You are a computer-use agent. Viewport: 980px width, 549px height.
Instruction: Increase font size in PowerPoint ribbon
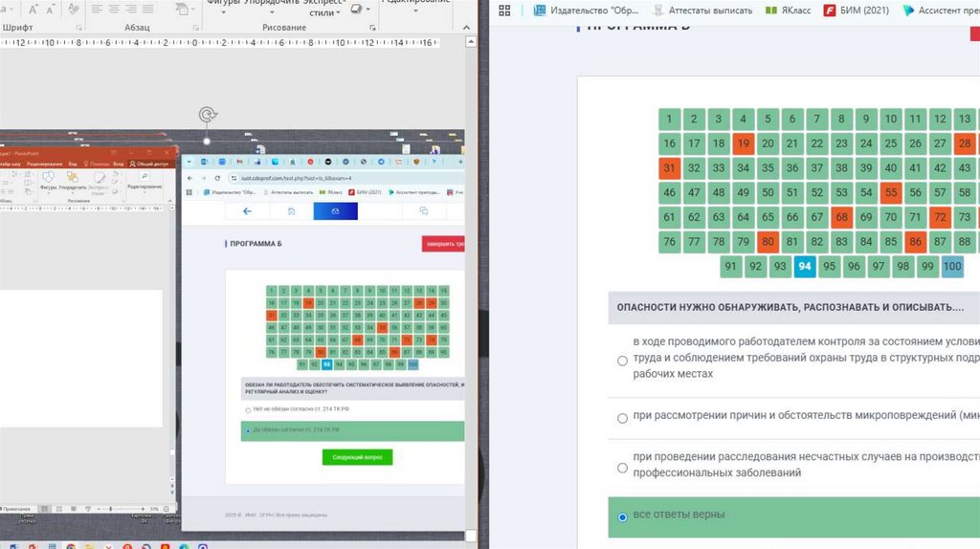click(x=33, y=9)
